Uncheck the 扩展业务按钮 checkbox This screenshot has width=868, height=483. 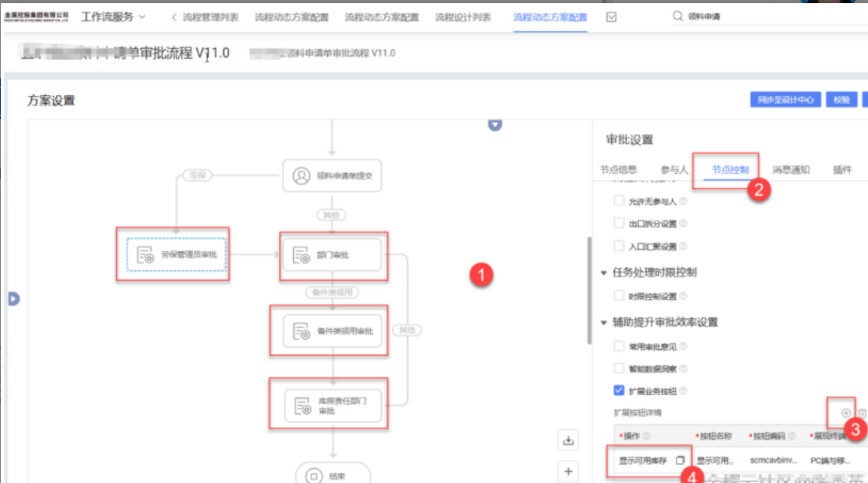619,391
